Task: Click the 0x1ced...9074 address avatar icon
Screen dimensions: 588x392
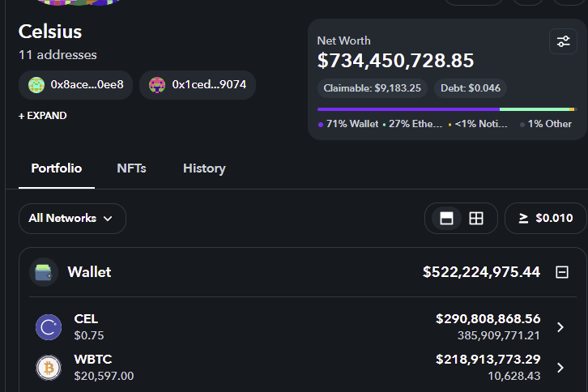Action: click(x=157, y=85)
